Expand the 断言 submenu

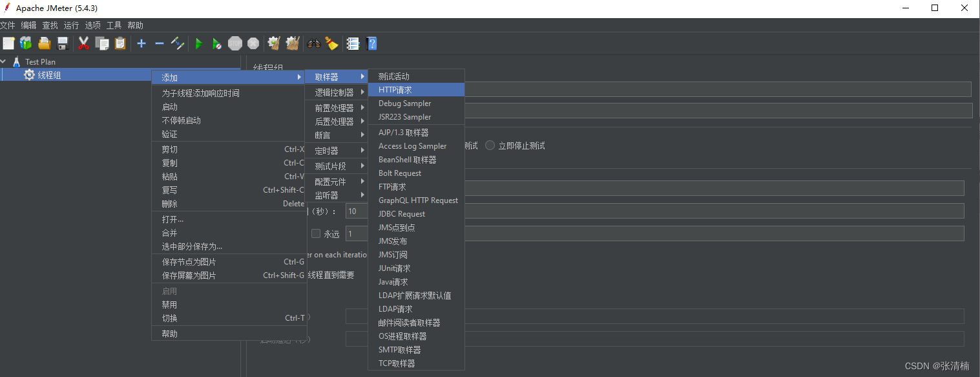(337, 135)
